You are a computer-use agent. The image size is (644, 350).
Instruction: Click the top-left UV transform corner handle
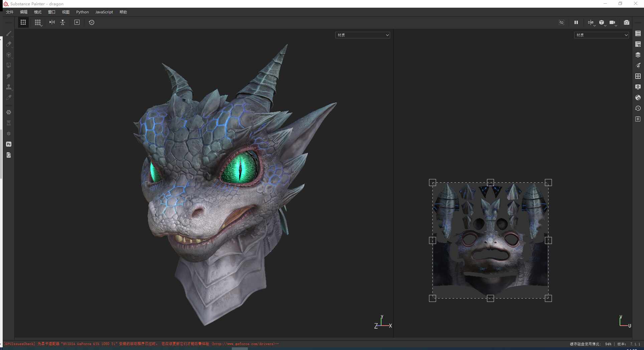click(433, 183)
